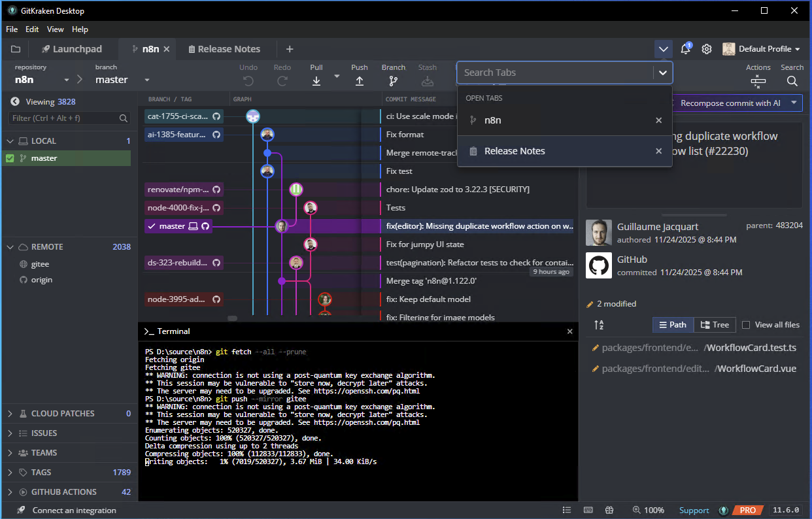Close the n8n tab
The image size is (812, 519).
pos(167,49)
